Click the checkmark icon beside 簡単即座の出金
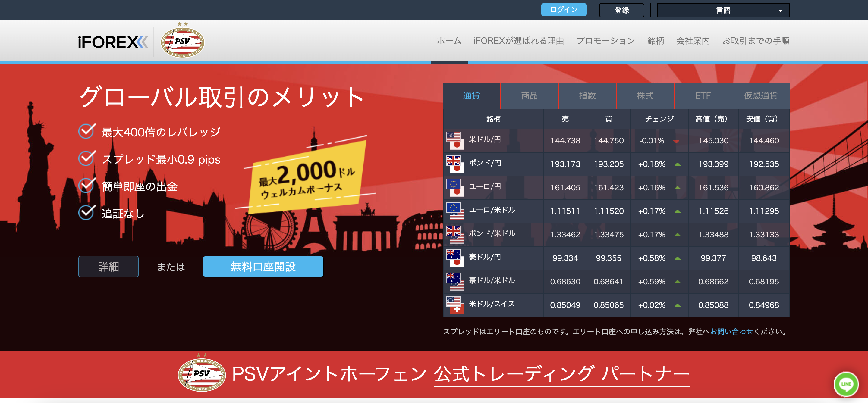 point(87,185)
